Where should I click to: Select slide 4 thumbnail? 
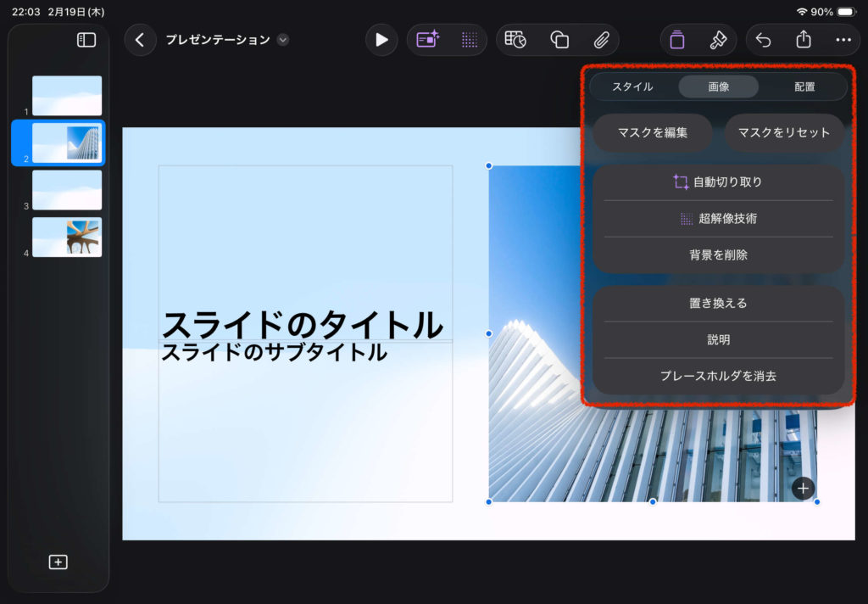pos(67,237)
